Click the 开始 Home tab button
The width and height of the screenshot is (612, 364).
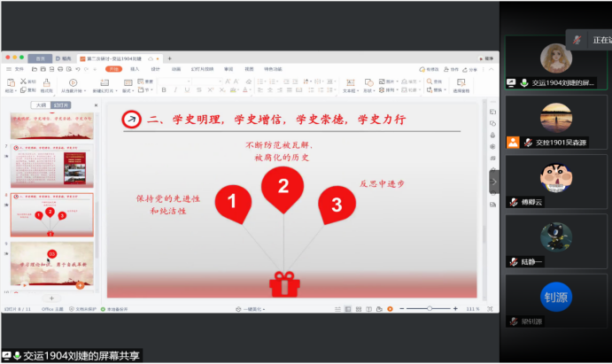(113, 68)
